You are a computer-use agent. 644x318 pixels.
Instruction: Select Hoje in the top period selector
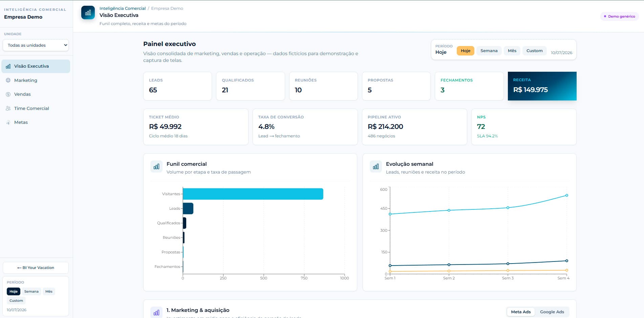466,51
